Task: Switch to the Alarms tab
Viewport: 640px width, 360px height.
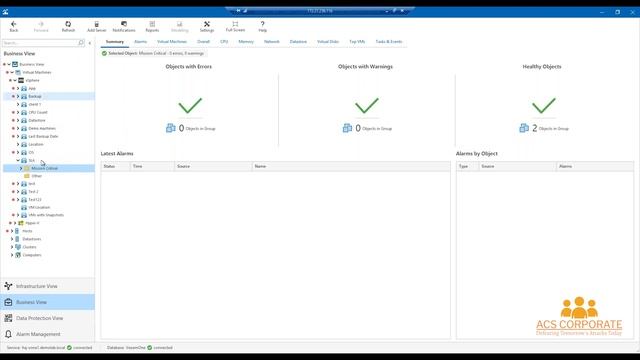Action: pos(140,42)
